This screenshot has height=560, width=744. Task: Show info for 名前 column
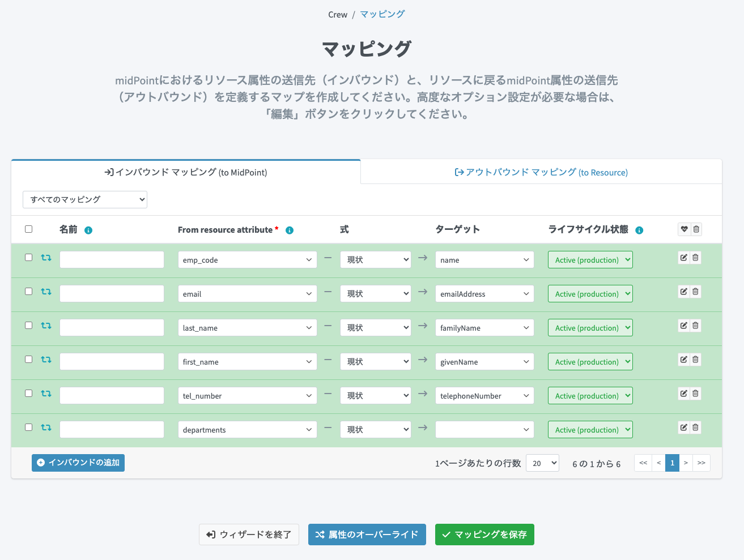88,230
